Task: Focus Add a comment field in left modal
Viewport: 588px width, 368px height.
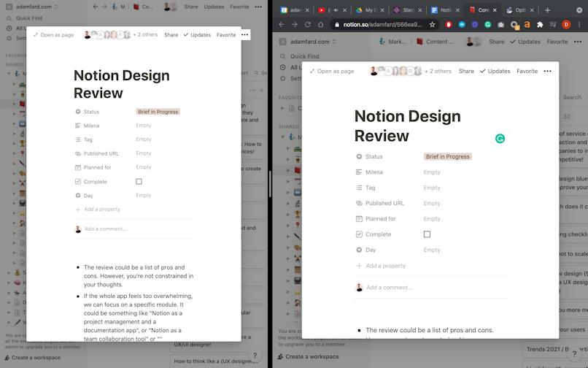Action: tap(105, 229)
